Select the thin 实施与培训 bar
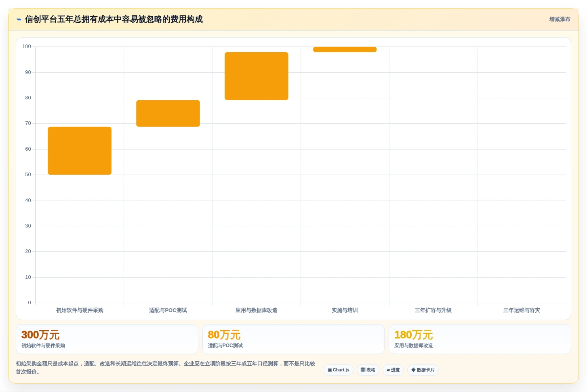Image resolution: width=587 pixels, height=392 pixels. [345, 49]
